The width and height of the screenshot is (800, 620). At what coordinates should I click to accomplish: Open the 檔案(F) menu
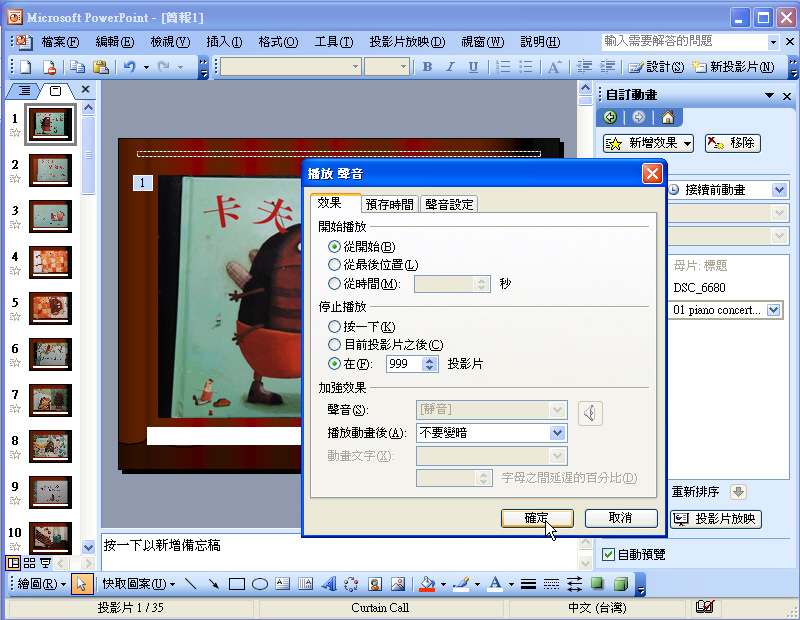[x=60, y=42]
